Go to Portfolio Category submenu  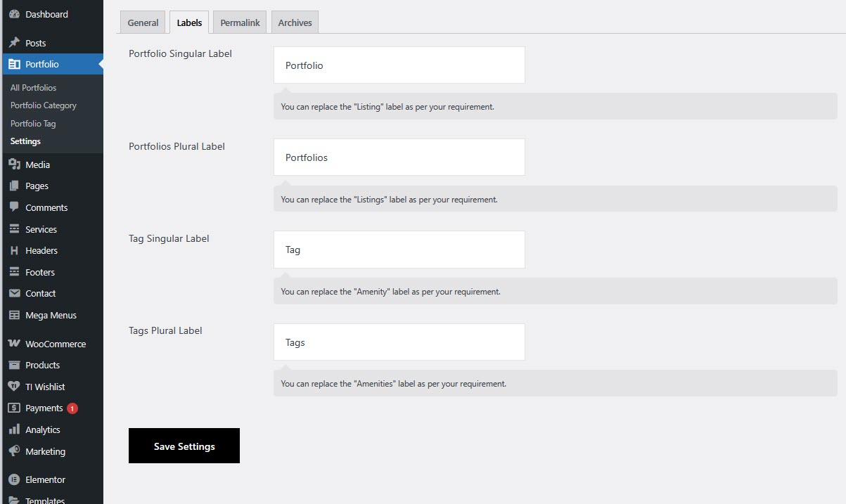(44, 105)
